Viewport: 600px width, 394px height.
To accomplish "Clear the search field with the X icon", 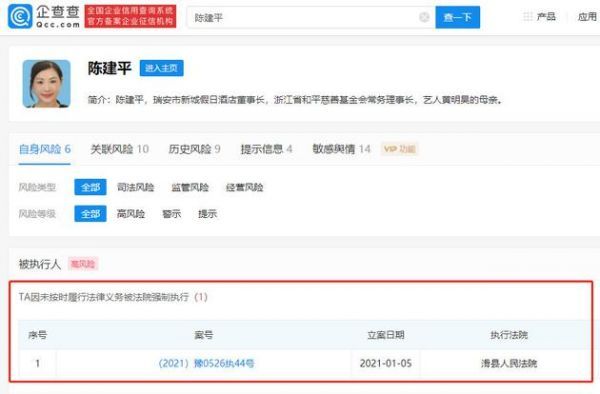I will point(424,17).
